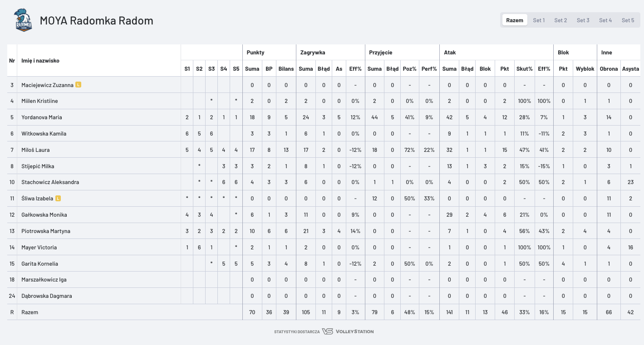Click libero badge next to Śliwa Izabela
644x345 pixels.
point(58,199)
